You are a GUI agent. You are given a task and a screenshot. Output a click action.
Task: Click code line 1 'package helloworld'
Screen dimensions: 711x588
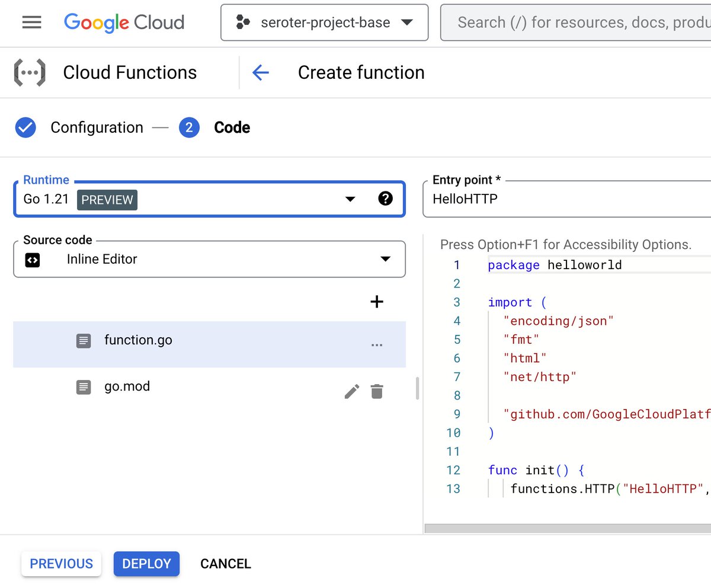pyautogui.click(x=555, y=265)
